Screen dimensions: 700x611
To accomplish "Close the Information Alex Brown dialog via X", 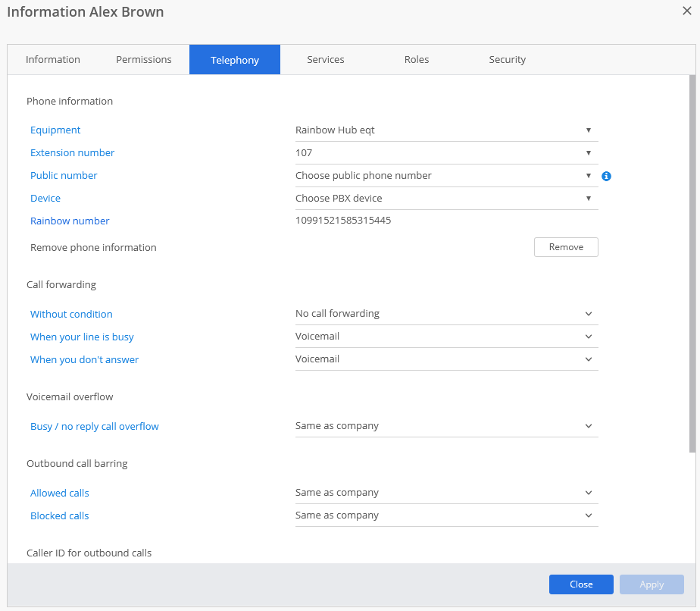I will pyautogui.click(x=686, y=11).
